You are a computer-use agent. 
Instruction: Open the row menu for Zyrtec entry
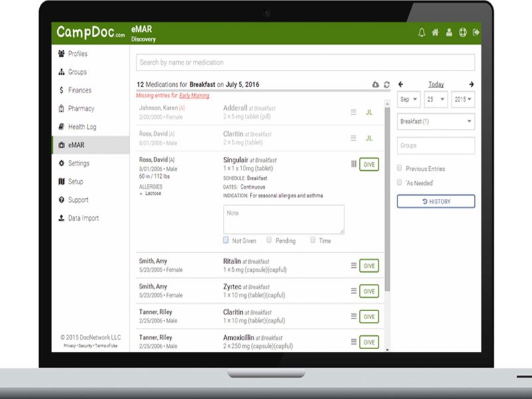(x=354, y=291)
